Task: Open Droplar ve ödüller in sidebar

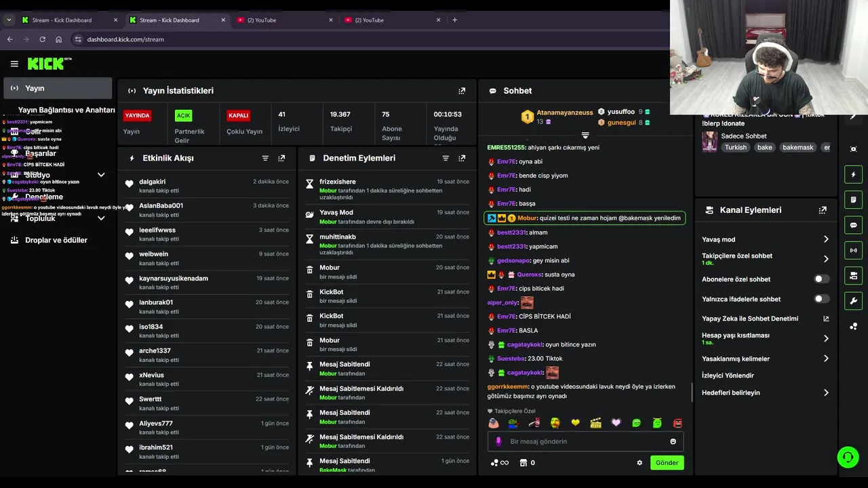Action: point(58,240)
